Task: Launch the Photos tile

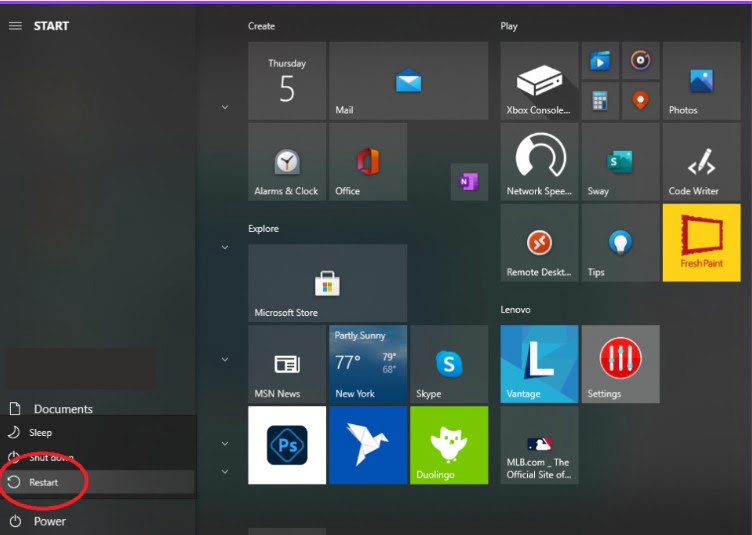Action: click(x=702, y=81)
